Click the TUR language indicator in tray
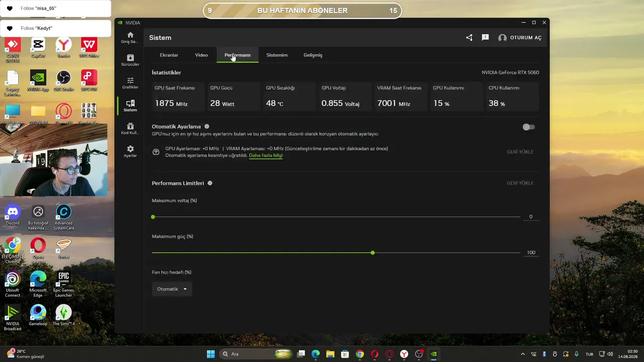This screenshot has width=644, height=362. (x=589, y=354)
